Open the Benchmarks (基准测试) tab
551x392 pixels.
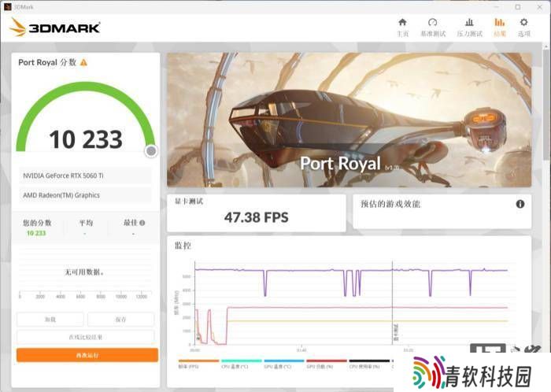(433, 28)
